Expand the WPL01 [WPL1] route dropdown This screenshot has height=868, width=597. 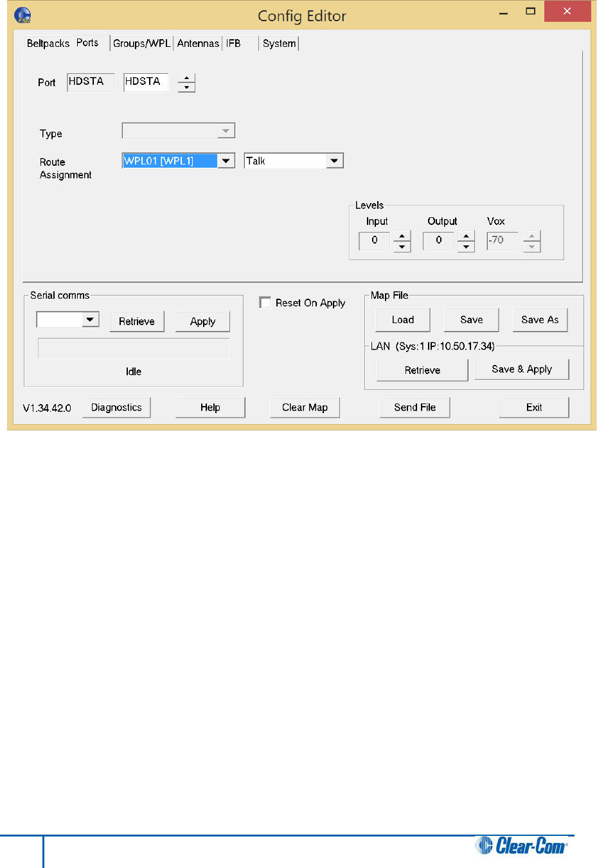(226, 161)
